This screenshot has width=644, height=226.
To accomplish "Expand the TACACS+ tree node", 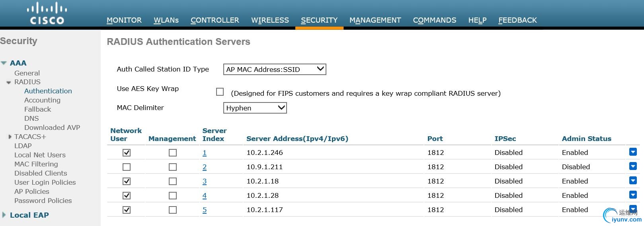I will pos(10,137).
